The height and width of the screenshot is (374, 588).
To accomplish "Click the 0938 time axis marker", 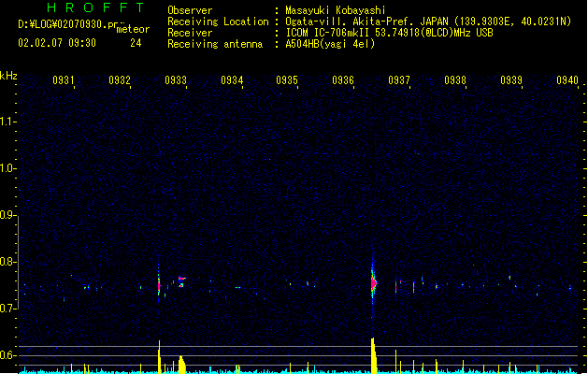I will 455,79.
